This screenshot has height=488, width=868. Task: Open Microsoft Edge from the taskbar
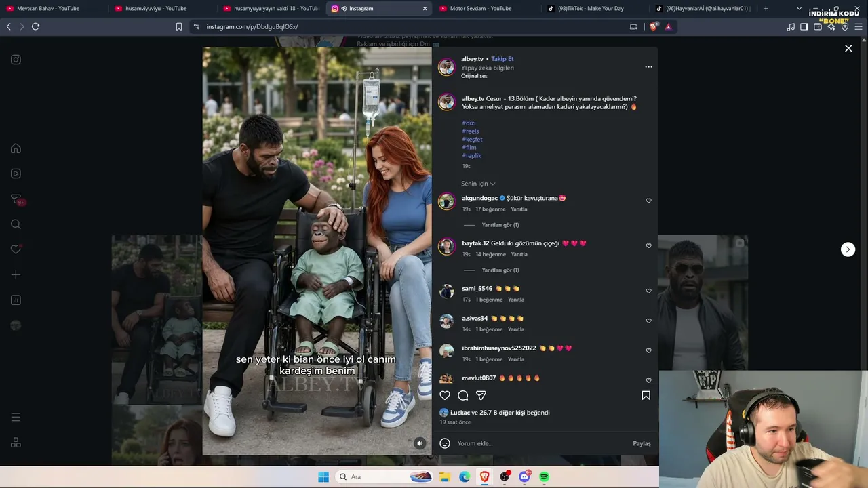tap(465, 476)
